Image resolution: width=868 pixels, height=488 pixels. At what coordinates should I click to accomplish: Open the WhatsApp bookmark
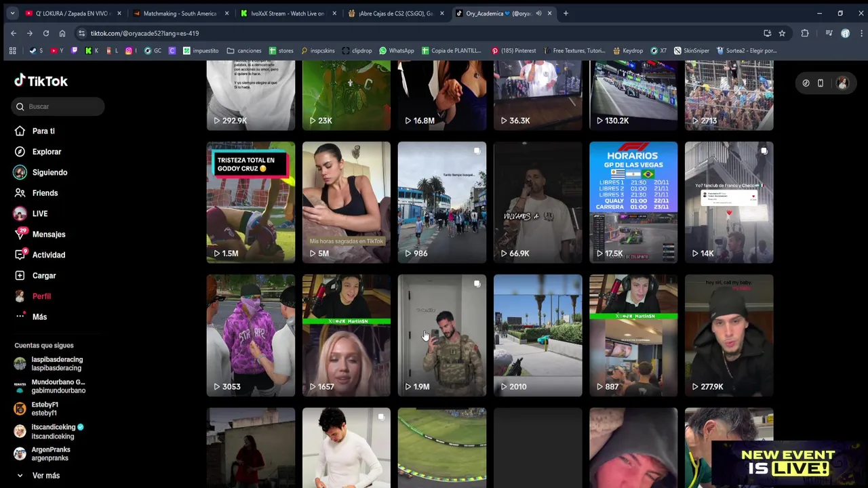click(397, 51)
